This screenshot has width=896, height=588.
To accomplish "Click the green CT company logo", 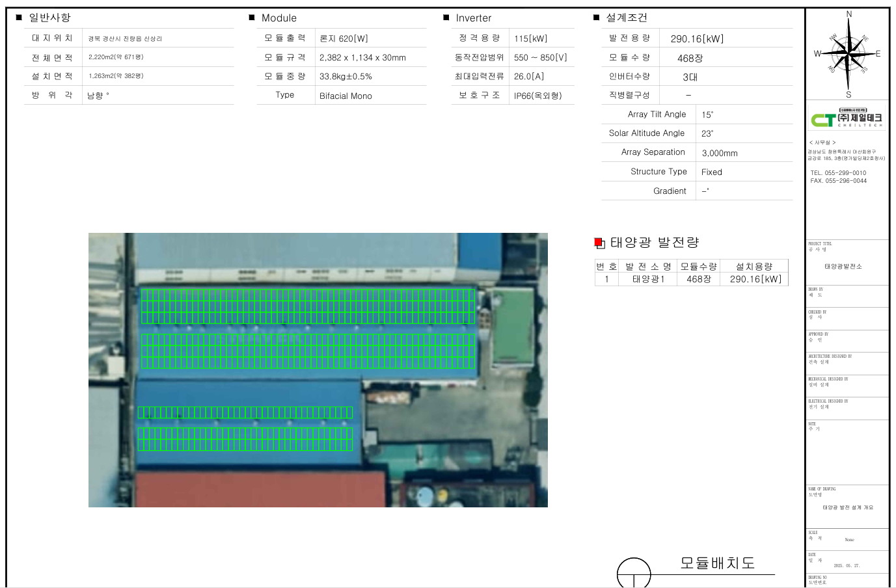I will pos(823,120).
